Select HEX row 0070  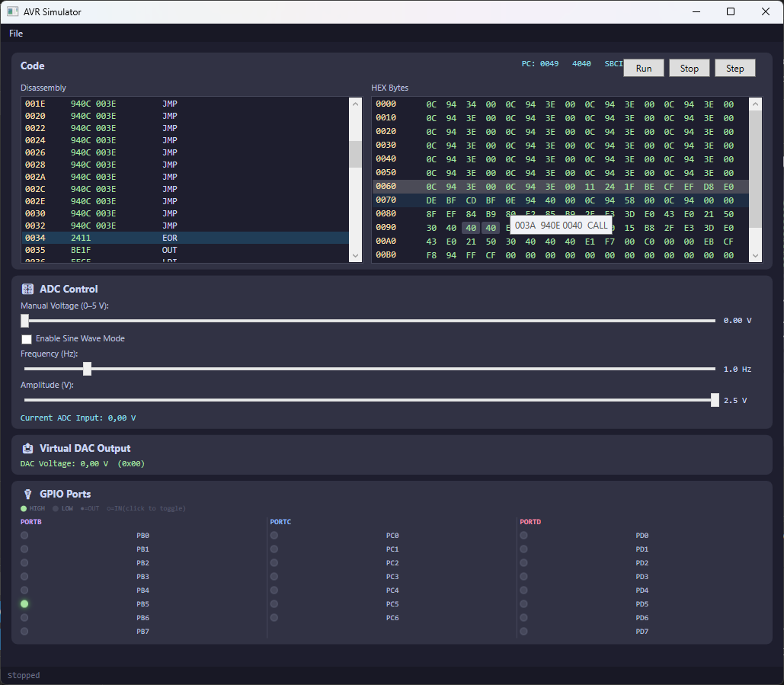click(561, 200)
